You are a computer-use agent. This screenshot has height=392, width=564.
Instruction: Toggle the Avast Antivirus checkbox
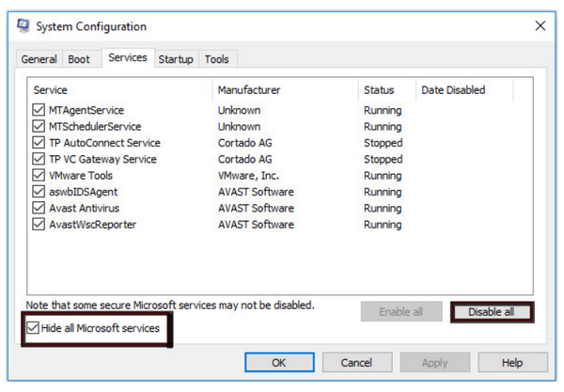[39, 209]
